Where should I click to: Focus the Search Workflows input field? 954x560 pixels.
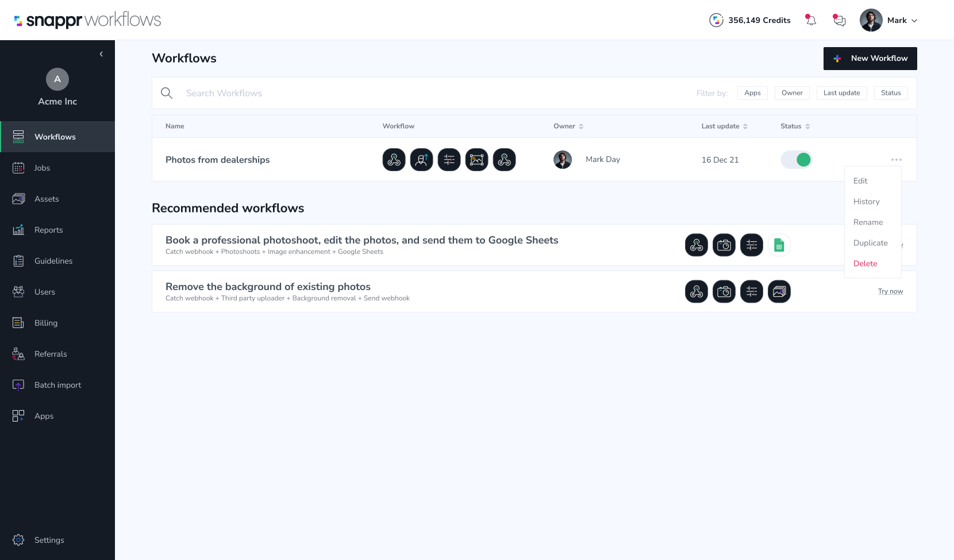coord(402,93)
